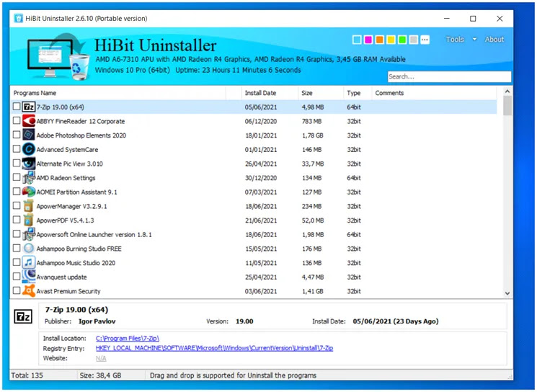This screenshot has height=392, width=537.
Task: Open the HKEY_LOCAL_MACHINE registry entry link
Action: 214,348
